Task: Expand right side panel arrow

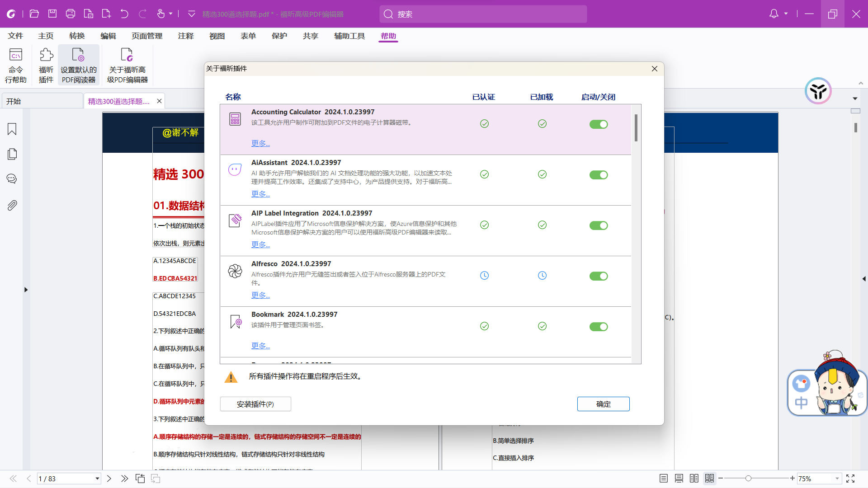Action: pyautogui.click(x=864, y=279)
